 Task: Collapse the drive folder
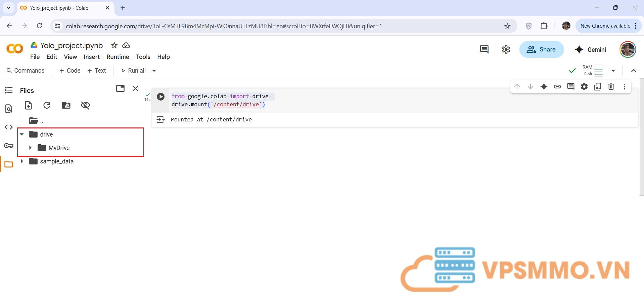coord(22,134)
